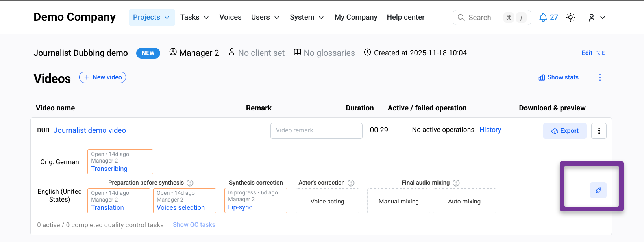Click the info icon next to Actor's correction
Image resolution: width=644 pixels, height=242 pixels.
pos(351,183)
